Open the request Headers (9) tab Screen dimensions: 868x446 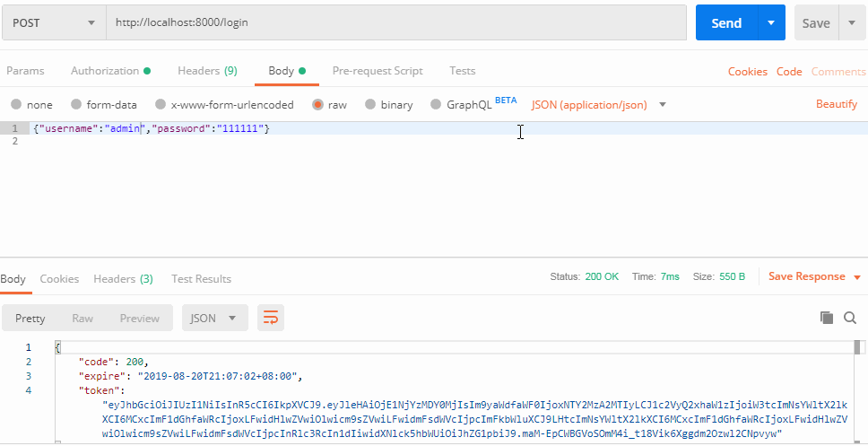pos(208,71)
